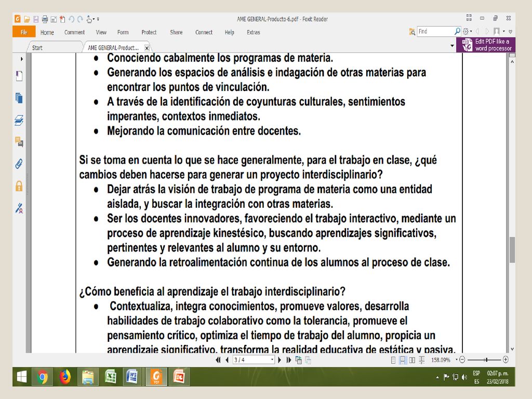The width and height of the screenshot is (532, 399).
Task: Open the Help ribbon tab
Action: 229,32
